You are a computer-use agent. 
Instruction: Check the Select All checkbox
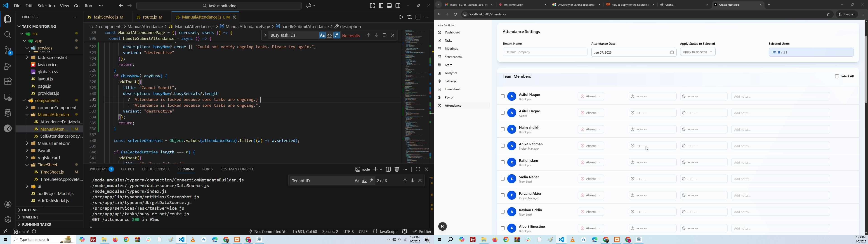pyautogui.click(x=837, y=77)
